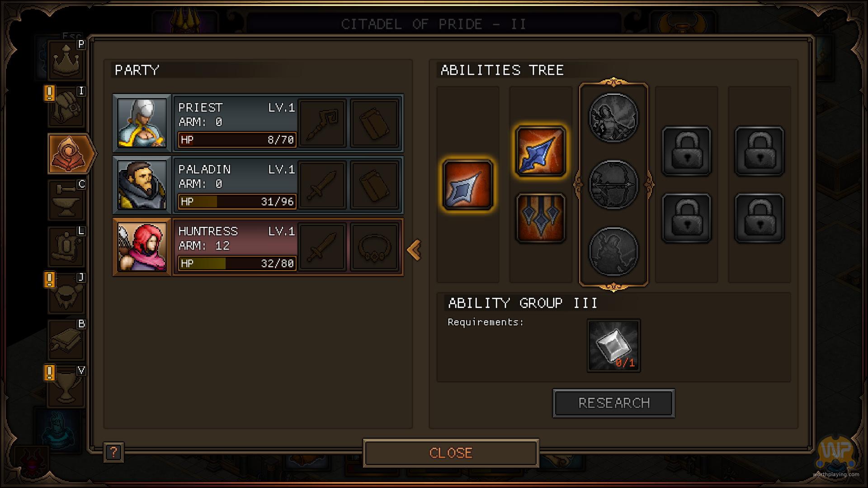Open the trophy sidebar icon marked V
Image resolution: width=868 pixels, height=488 pixels.
[66, 386]
